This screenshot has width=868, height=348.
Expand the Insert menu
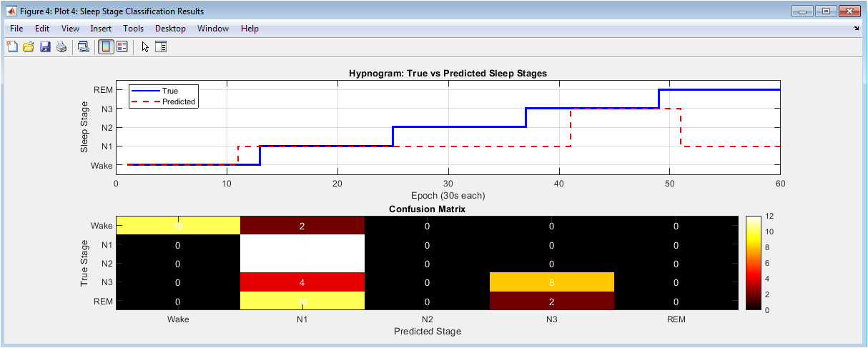tap(101, 29)
